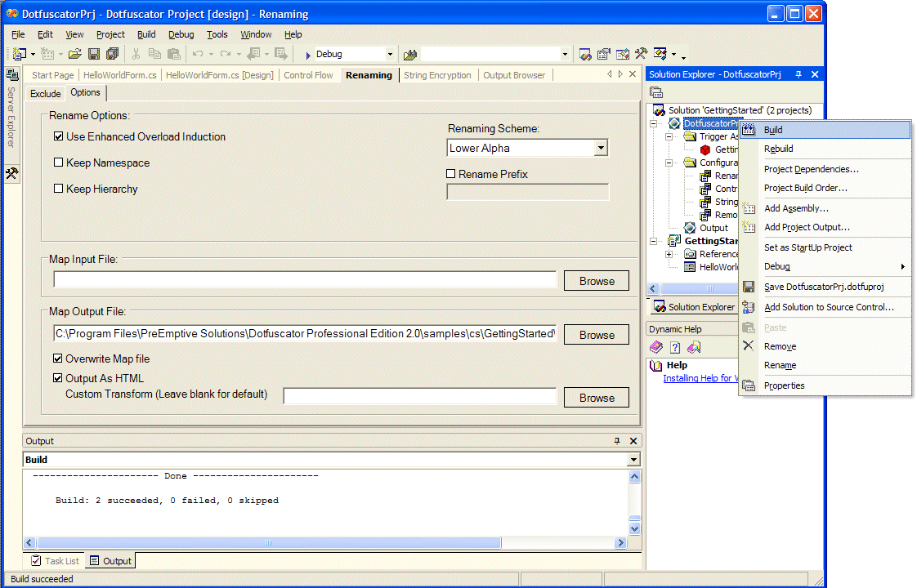Click Browse for Custom Transform
This screenshot has height=588, width=917.
pyautogui.click(x=597, y=398)
